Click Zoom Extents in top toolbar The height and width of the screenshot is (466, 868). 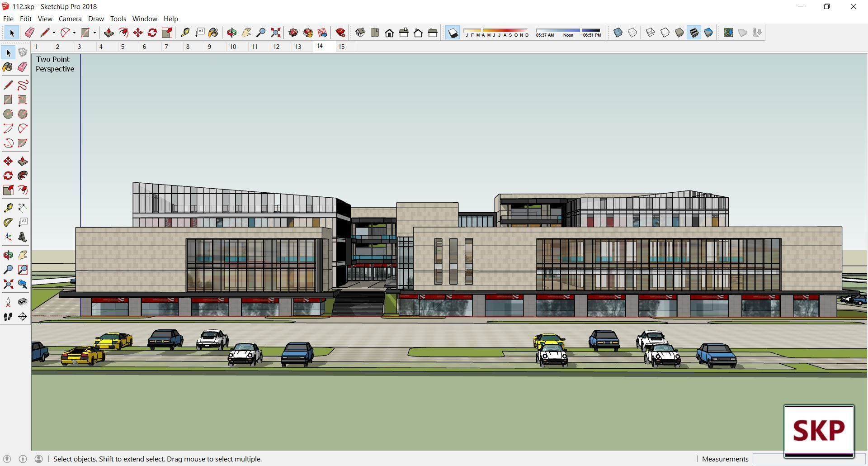coord(275,33)
